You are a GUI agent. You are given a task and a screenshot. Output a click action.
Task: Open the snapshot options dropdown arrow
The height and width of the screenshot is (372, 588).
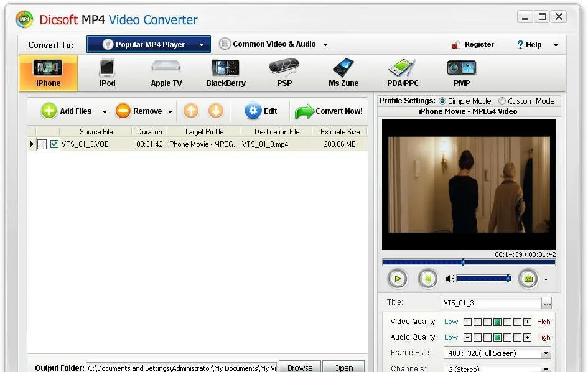[546, 279]
